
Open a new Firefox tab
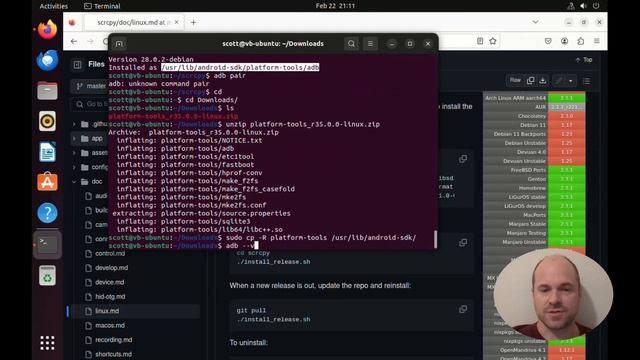click(193, 22)
